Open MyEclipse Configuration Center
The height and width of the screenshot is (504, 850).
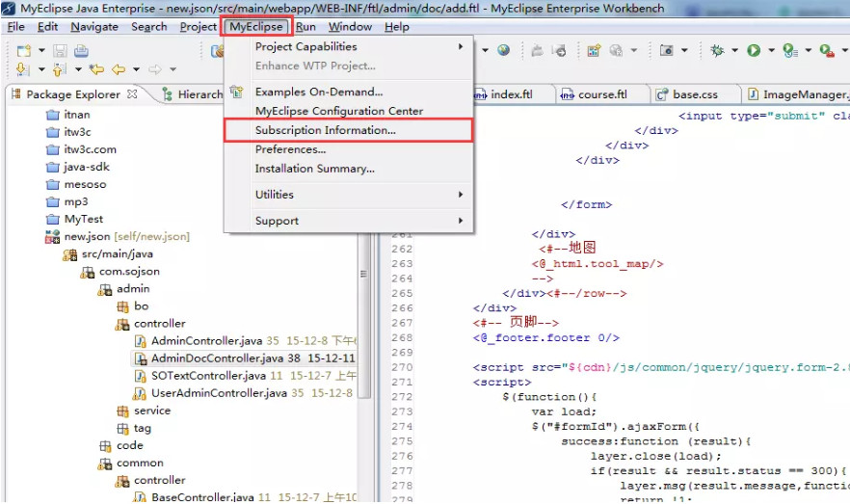[349, 111]
